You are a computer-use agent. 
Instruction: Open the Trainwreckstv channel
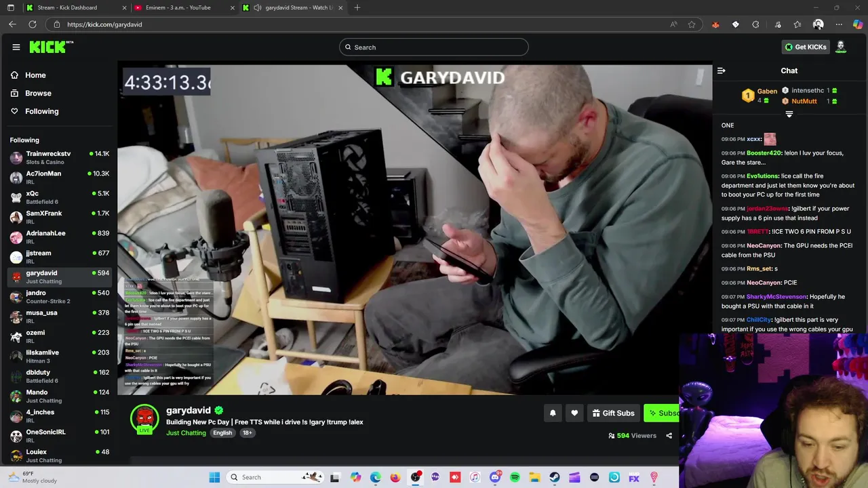[x=59, y=157]
